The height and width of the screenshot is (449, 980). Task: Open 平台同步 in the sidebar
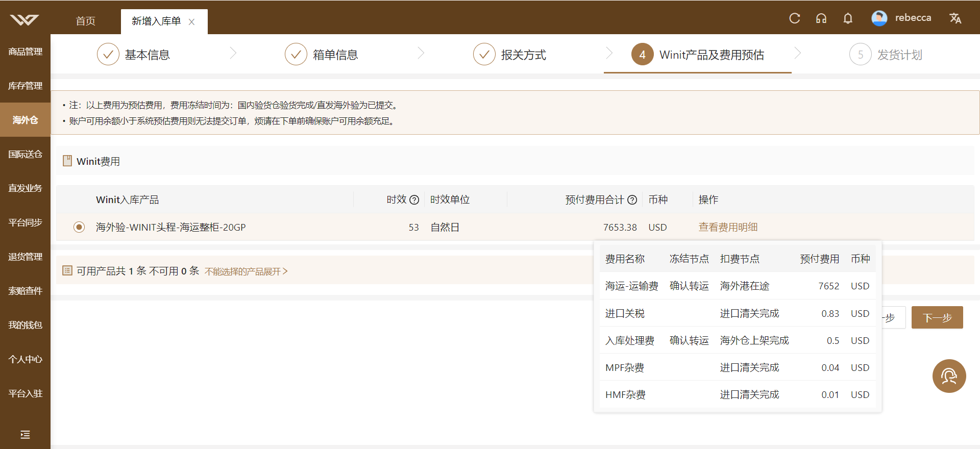tap(25, 222)
